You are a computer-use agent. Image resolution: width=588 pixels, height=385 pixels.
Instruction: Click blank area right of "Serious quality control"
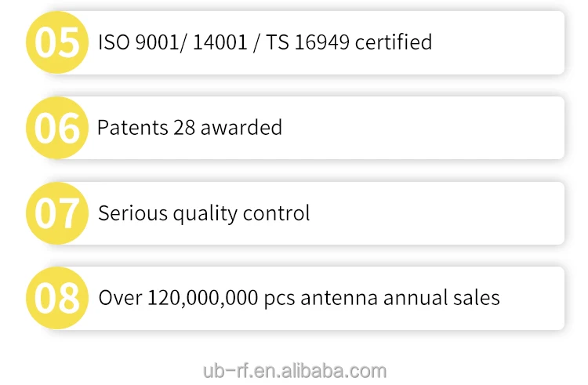(439, 212)
